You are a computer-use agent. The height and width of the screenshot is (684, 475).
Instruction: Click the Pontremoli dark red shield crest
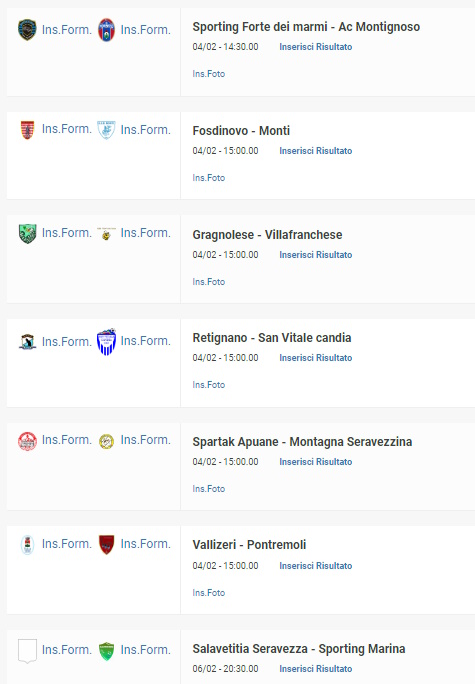pos(106,544)
